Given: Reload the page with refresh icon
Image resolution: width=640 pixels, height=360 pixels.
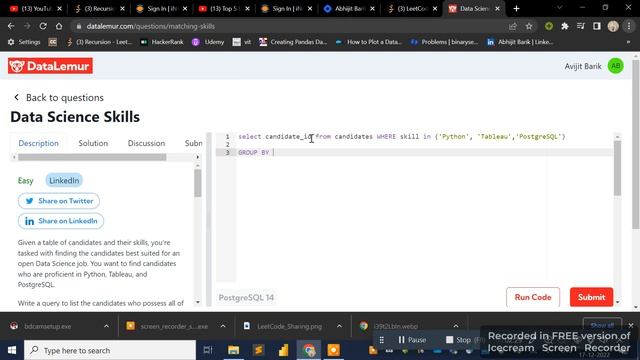Looking at the screenshot, I should pos(43,26).
